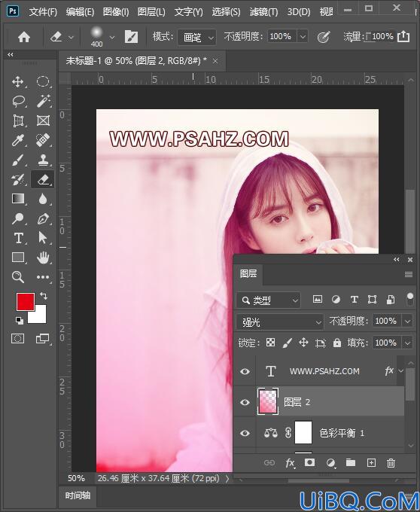The width and height of the screenshot is (420, 512).
Task: Select the Zoom tool
Action: click(17, 277)
